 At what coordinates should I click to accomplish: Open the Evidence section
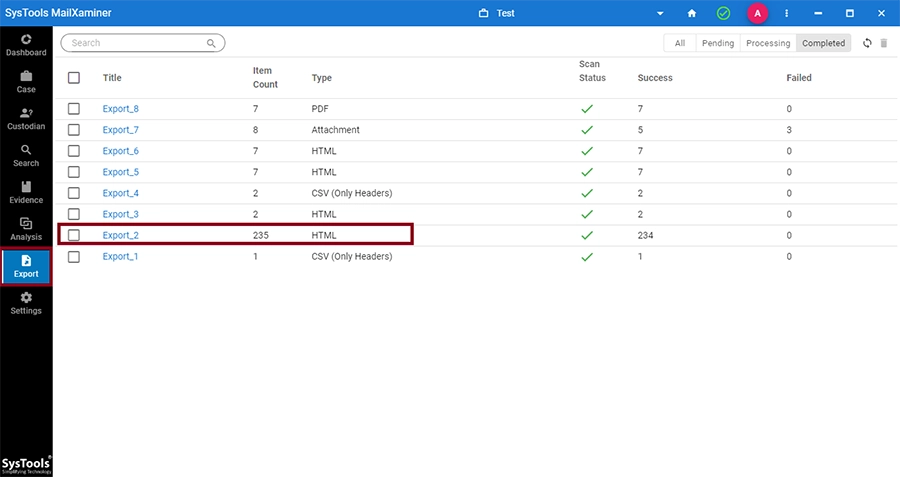click(x=26, y=192)
